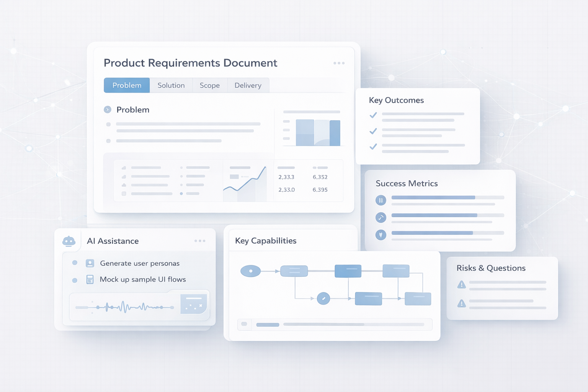Screen dimensions: 588x392
Task: Click the Mock up sample UI flows action
Action: [x=143, y=279]
